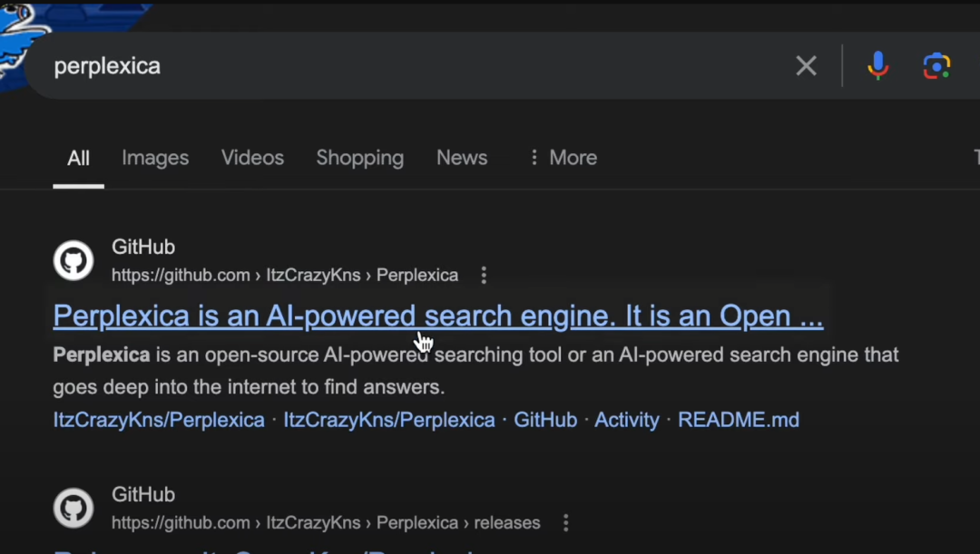The image size is (980, 554).
Task: Open the README.md sitelink
Action: pyautogui.click(x=739, y=420)
